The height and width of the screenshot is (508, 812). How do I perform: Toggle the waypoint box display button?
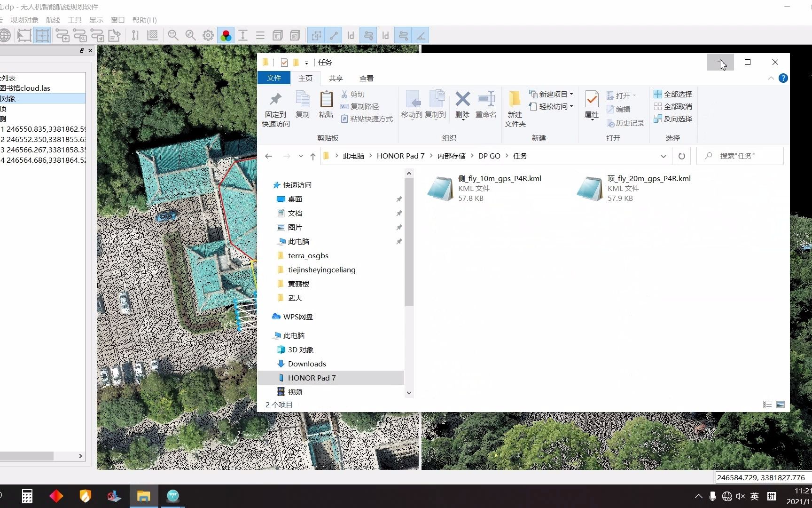coord(316,35)
